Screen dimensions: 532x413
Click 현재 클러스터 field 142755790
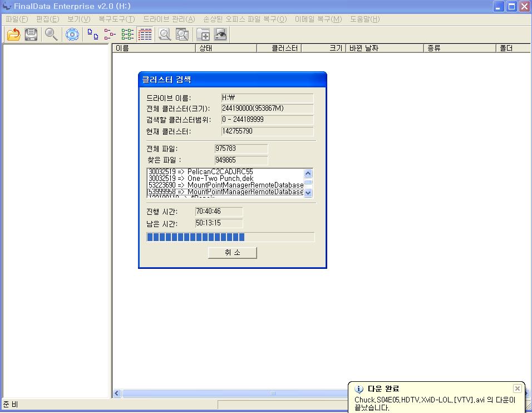tap(267, 131)
